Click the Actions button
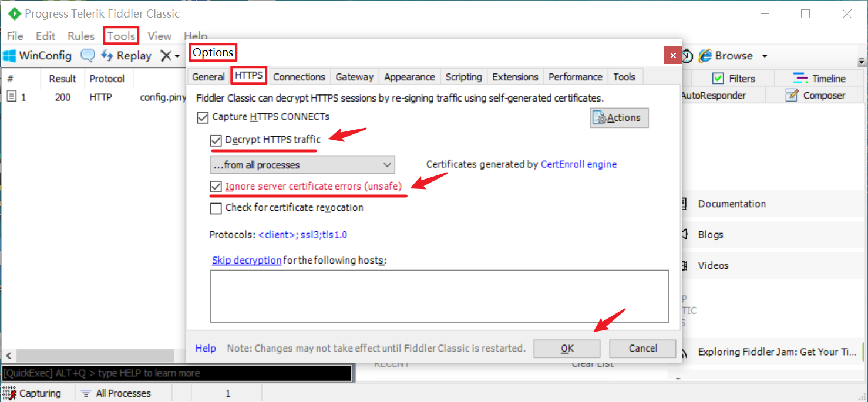868x402 pixels. [619, 118]
